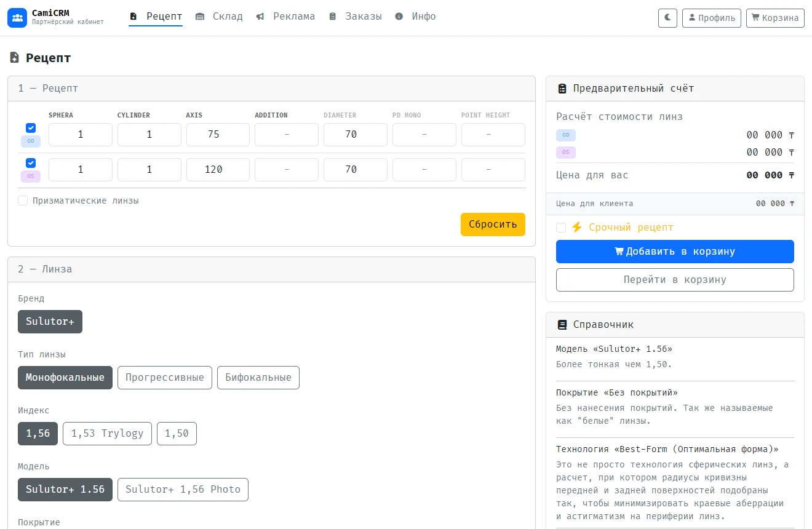Click the OD badge in cost calculation
The image size is (812, 529).
[566, 135]
